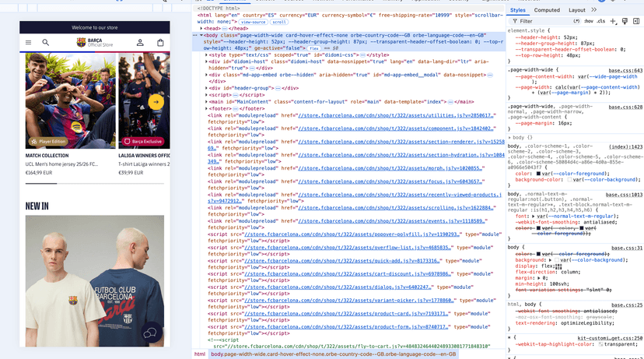Toggle the :hov element state button
644x359 pixels.
[589, 21]
